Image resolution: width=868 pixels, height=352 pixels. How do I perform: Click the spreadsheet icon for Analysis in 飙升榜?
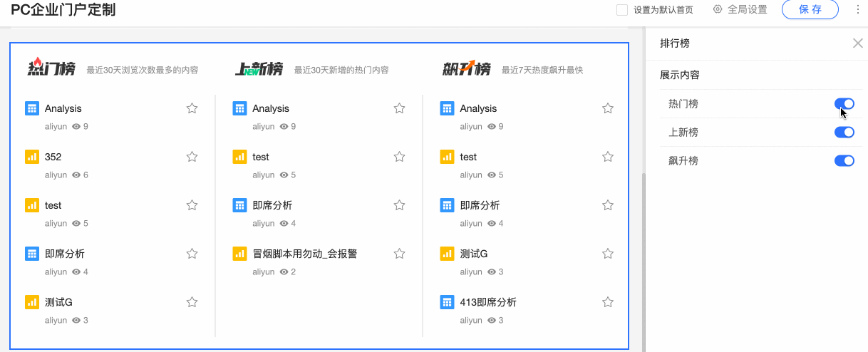click(447, 108)
